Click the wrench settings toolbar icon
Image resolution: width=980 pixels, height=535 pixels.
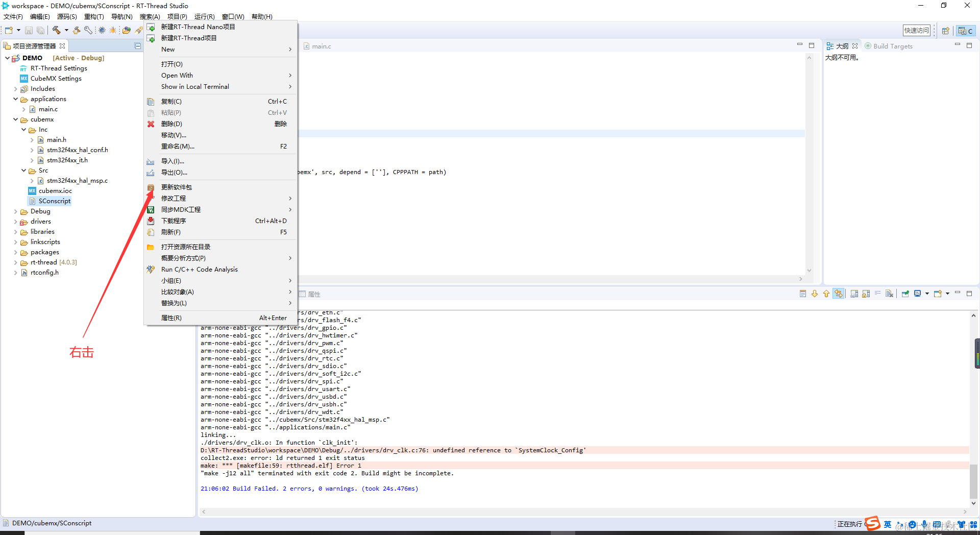point(88,31)
